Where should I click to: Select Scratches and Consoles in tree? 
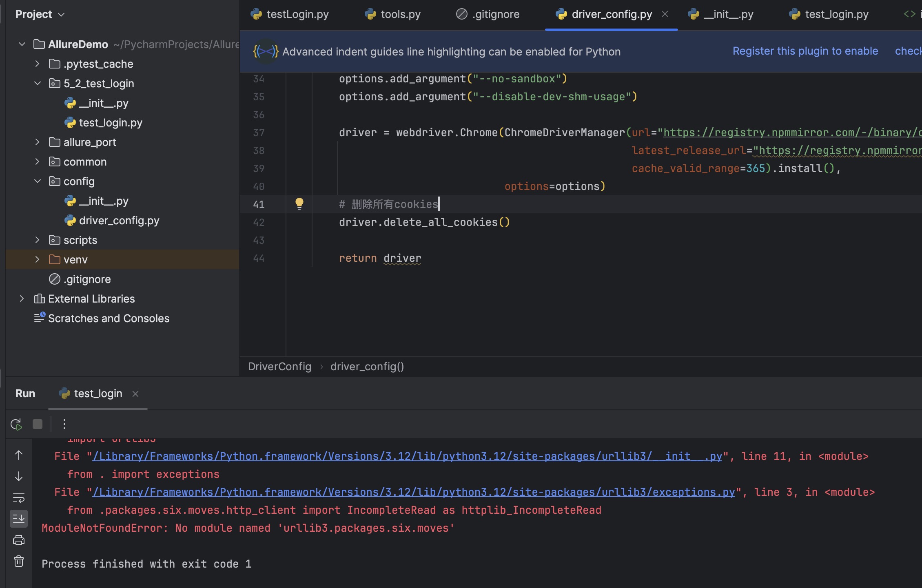point(109,318)
